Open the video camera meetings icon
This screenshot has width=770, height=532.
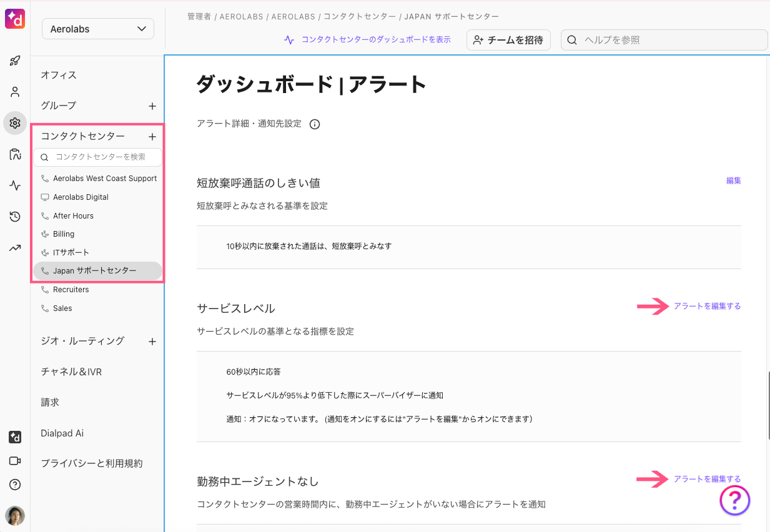[15, 461]
